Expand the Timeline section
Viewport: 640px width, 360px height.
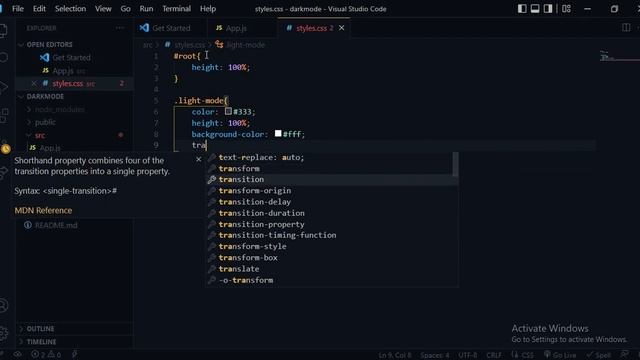click(41, 342)
